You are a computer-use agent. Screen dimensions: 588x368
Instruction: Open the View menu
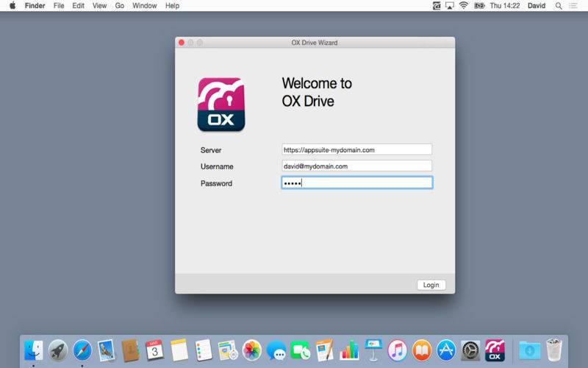(100, 6)
